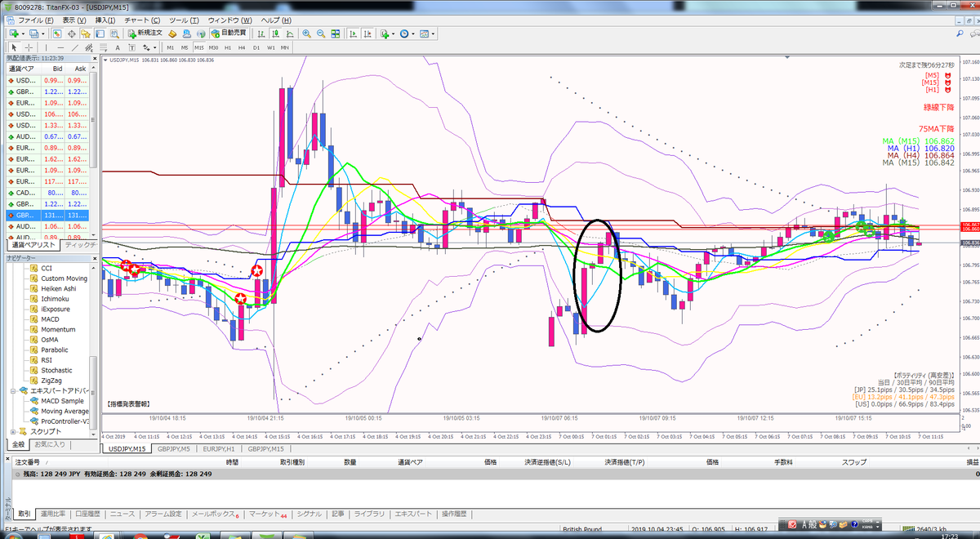
Task: Pick the vertical line drawing tool
Action: [48, 47]
